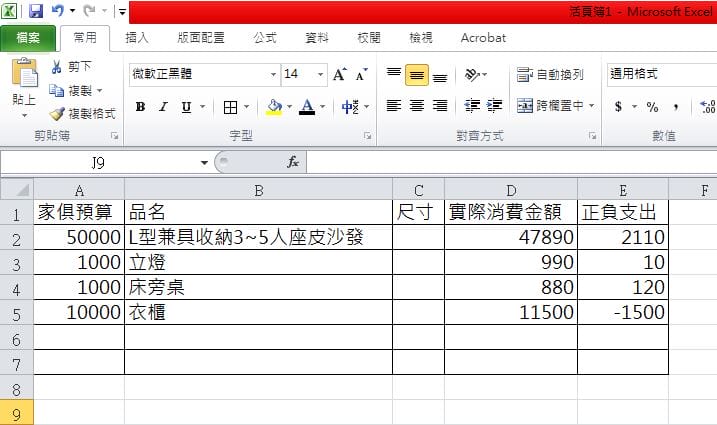Open the 檔案 File tab

(x=28, y=38)
